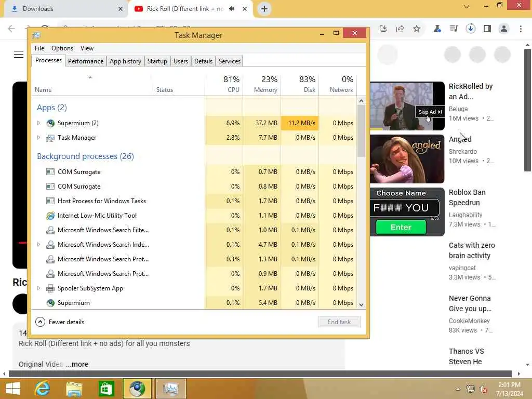Click the page horizontal scrollbar thumb
Image resolution: width=532 pixels, height=399 pixels.
coord(260,374)
